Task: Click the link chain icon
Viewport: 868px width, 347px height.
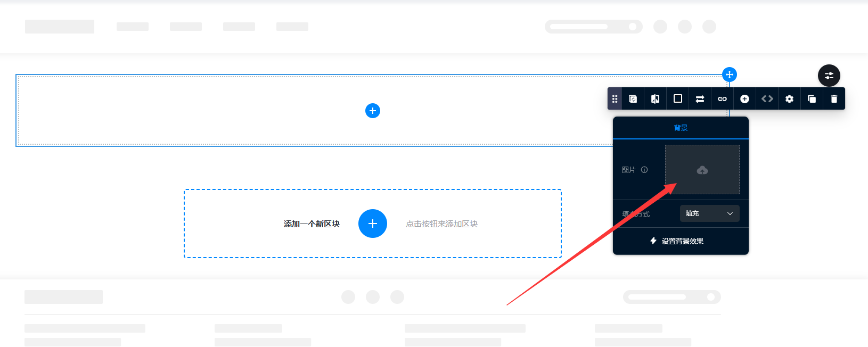Action: [x=723, y=99]
